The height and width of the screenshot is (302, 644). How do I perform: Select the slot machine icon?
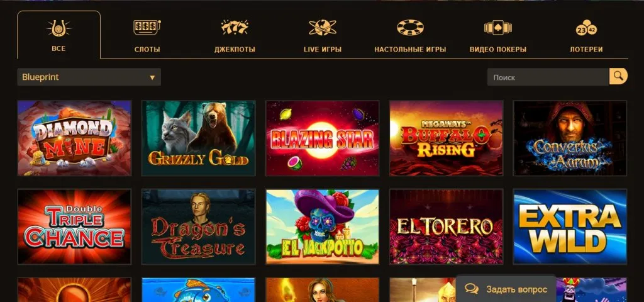tap(147, 28)
